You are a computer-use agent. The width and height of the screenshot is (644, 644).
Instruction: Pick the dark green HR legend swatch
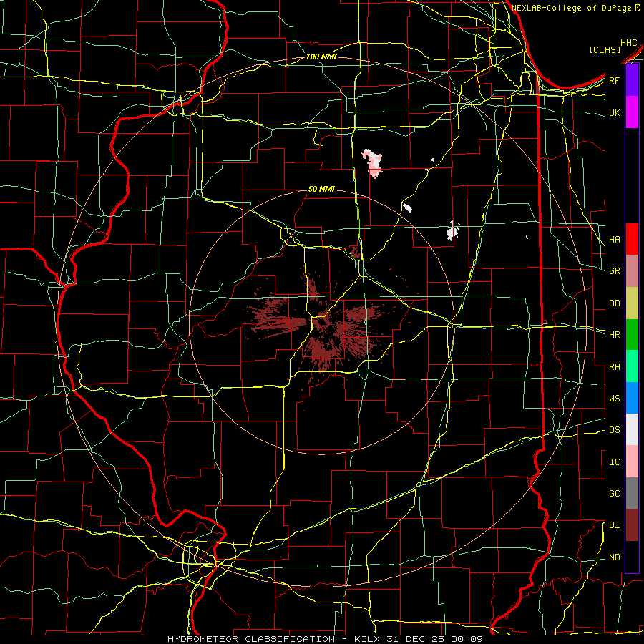coord(632,335)
